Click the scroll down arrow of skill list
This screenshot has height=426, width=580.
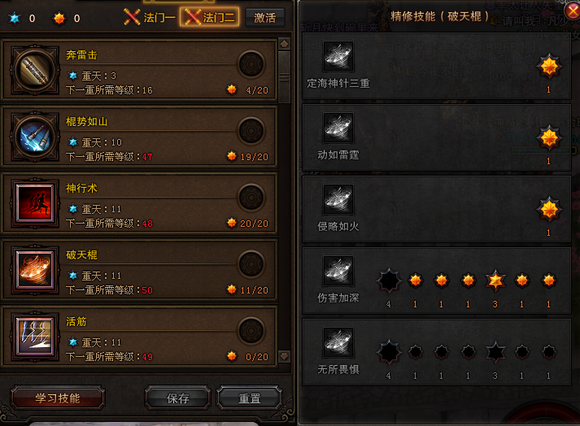(x=284, y=356)
